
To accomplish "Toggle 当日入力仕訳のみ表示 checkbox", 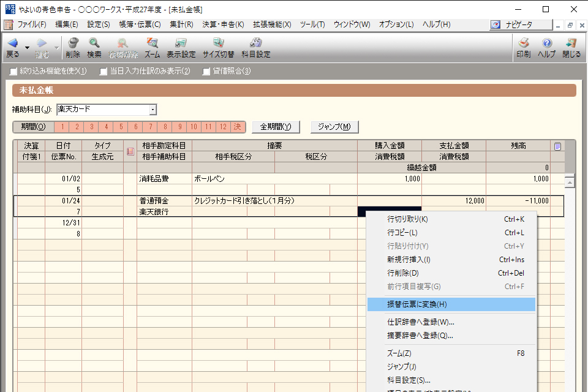I will [104, 71].
